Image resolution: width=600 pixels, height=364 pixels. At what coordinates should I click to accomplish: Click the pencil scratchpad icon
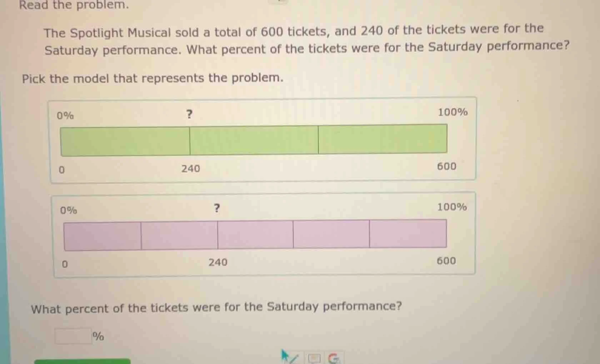point(294,358)
